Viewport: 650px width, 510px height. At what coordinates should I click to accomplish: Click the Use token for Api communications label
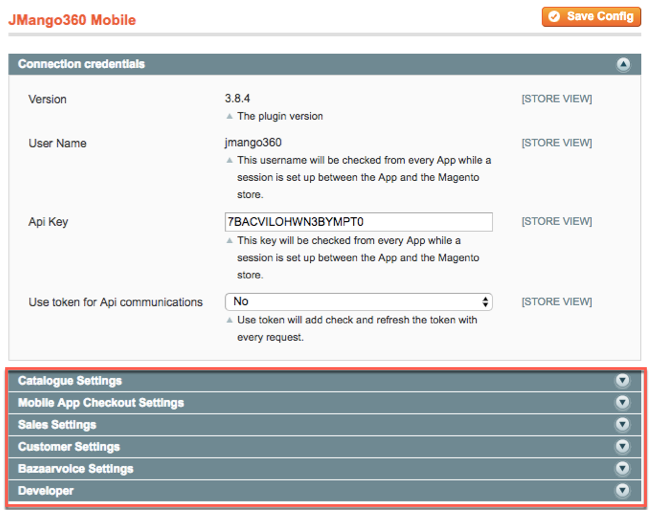tap(116, 302)
